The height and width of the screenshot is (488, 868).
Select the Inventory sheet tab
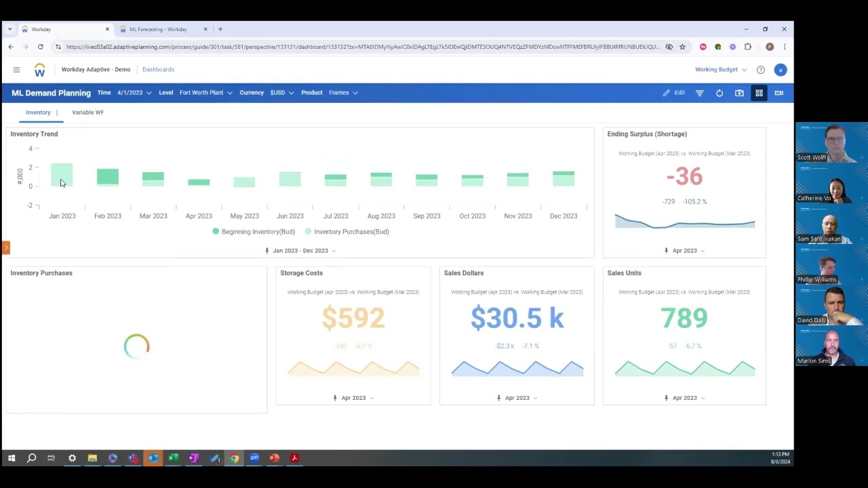[38, 113]
